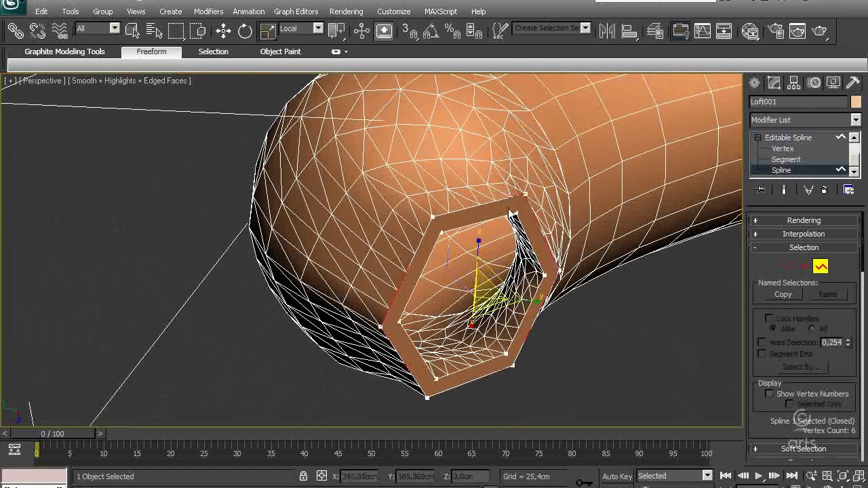
Task: Open the Graph Editors menu
Action: 296,12
